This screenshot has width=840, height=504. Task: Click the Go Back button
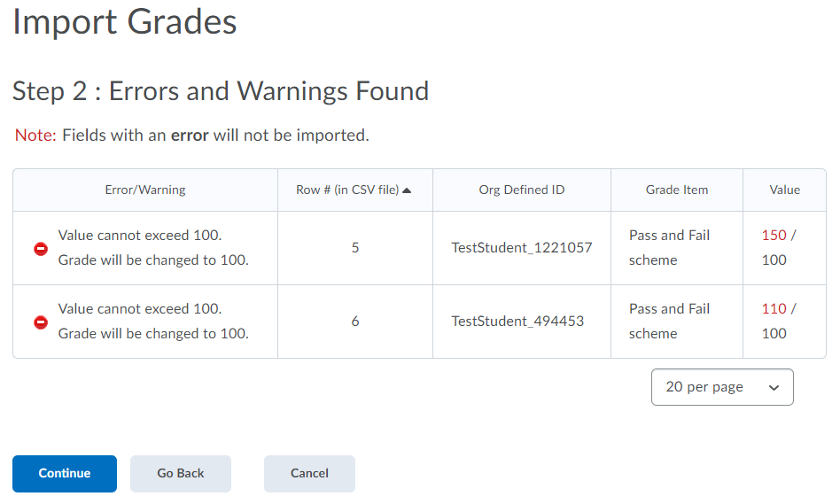(181, 474)
